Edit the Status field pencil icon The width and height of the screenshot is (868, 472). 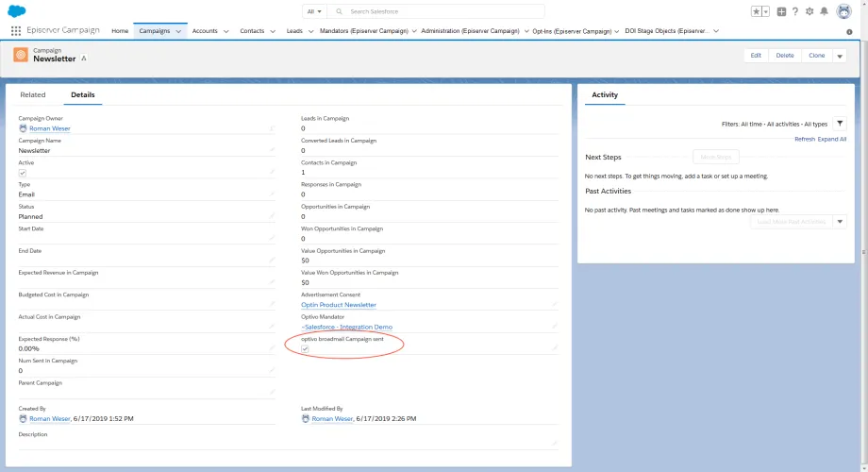coord(272,216)
